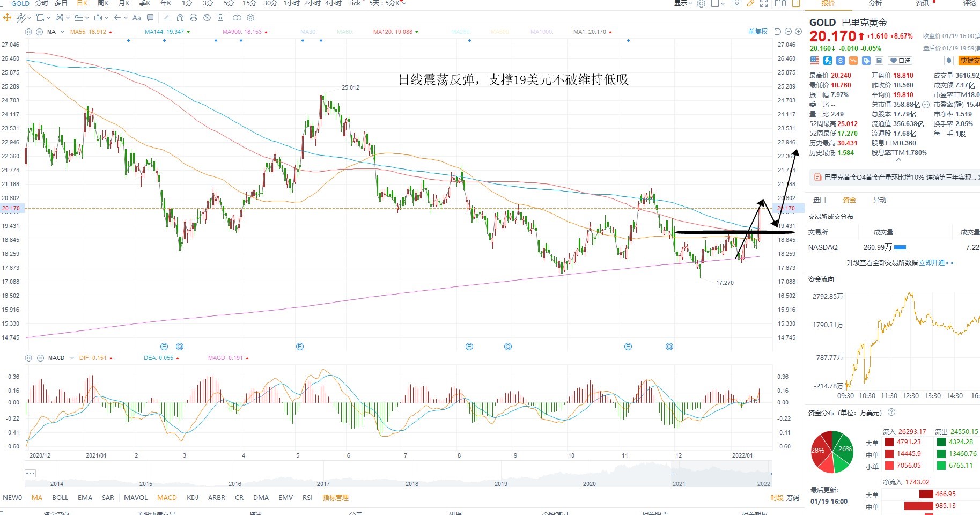This screenshot has width=980, height=515.
Task: Switch to the 周K weekly chart tab
Action: [103, 3]
